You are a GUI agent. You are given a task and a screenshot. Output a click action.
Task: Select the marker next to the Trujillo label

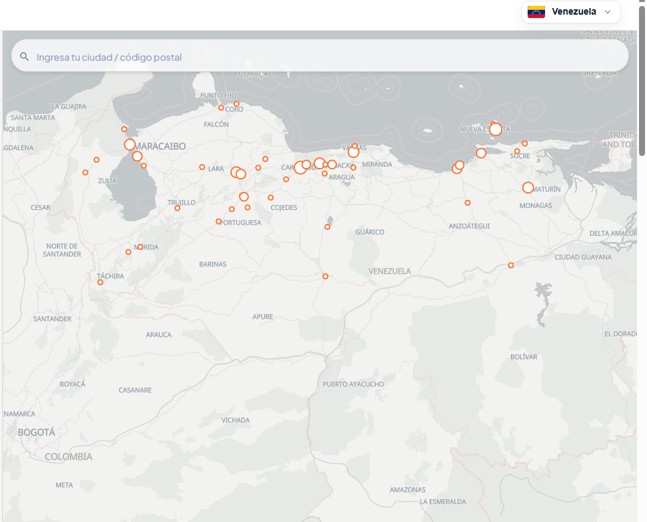click(x=177, y=208)
